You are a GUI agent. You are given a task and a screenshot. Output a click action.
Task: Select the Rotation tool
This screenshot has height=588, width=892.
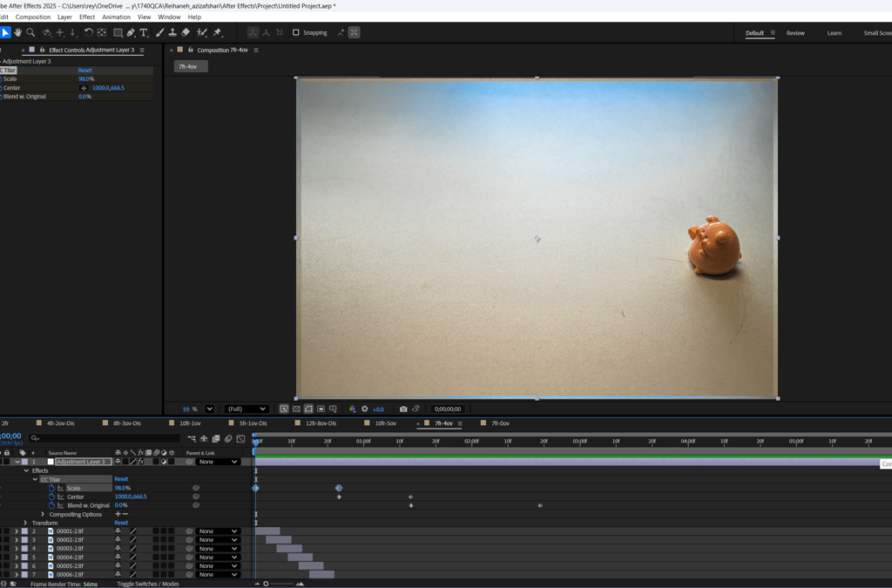click(88, 32)
